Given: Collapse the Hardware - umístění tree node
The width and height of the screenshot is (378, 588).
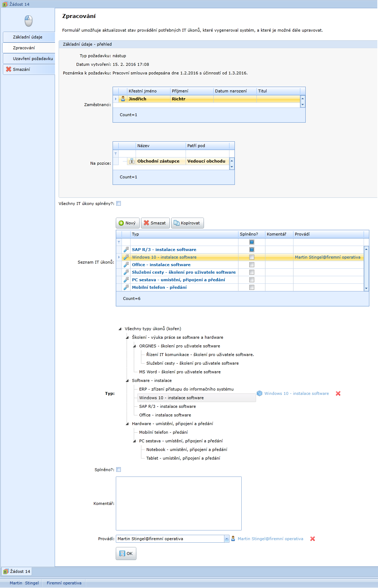Looking at the screenshot, I should click(x=127, y=424).
